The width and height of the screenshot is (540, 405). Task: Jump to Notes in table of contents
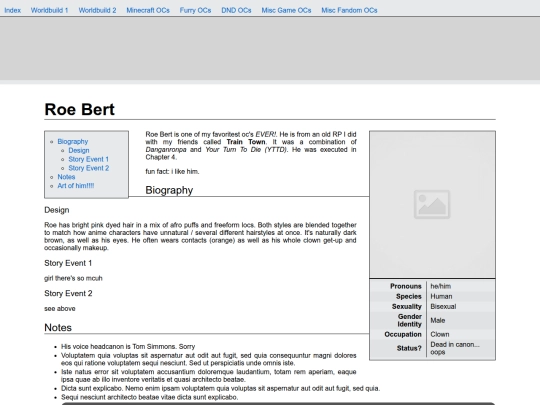point(66,177)
